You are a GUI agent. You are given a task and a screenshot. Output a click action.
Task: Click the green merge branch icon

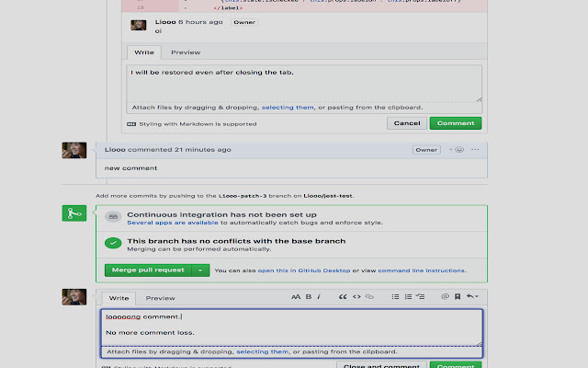[x=74, y=213]
